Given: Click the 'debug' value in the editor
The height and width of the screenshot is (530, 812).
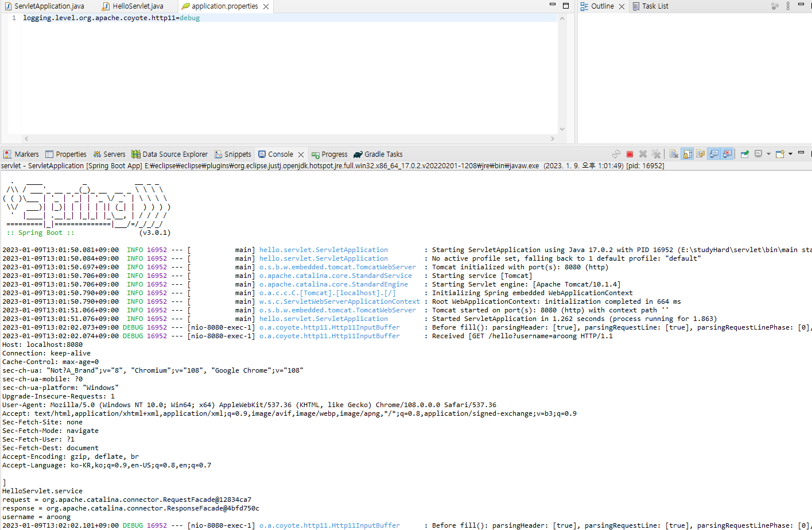Looking at the screenshot, I should click(189, 18).
